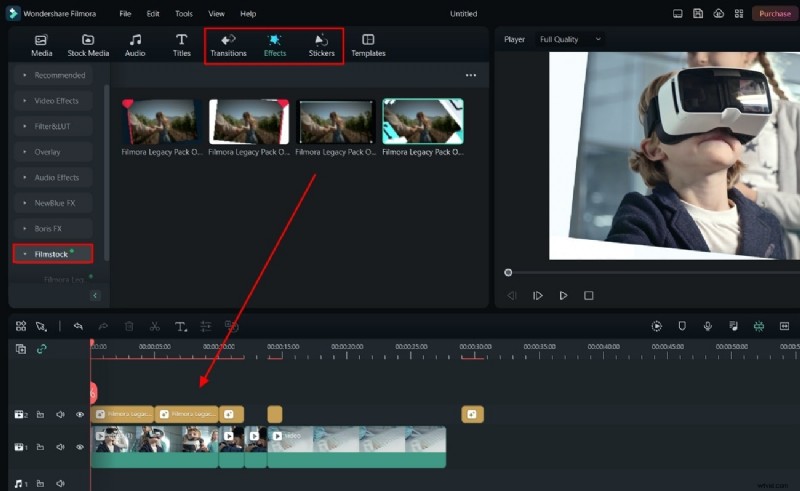Click the player progress slider handle
Screen dimensions: 800x491
(508, 273)
